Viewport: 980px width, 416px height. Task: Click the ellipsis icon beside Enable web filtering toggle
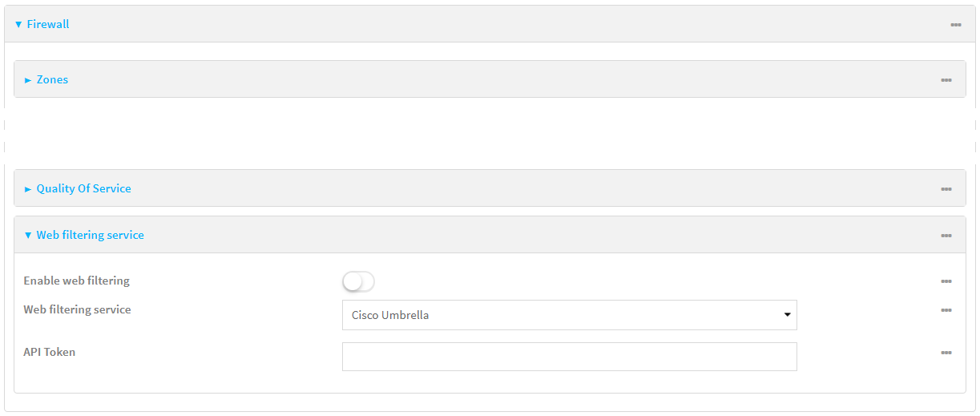946,281
